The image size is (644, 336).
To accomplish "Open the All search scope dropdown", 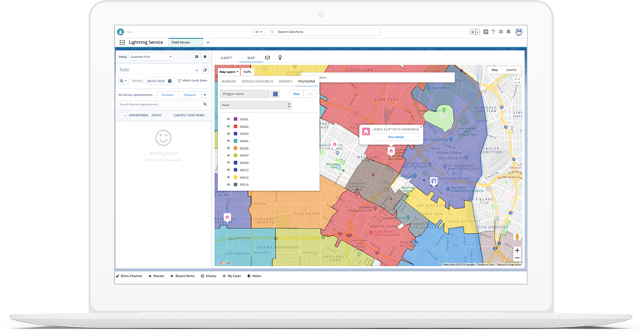I will tap(259, 32).
